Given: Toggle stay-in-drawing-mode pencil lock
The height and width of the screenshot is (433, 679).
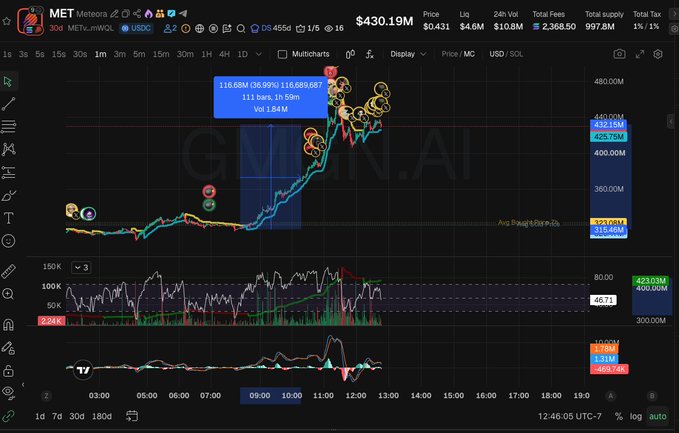Looking at the screenshot, I should coord(8,348).
